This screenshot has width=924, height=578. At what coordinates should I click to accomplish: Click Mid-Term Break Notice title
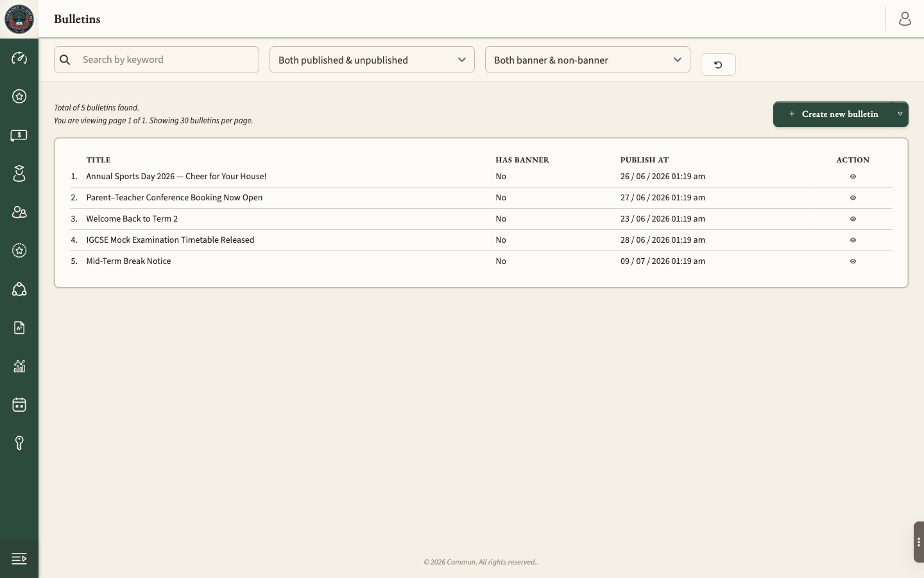(x=128, y=261)
